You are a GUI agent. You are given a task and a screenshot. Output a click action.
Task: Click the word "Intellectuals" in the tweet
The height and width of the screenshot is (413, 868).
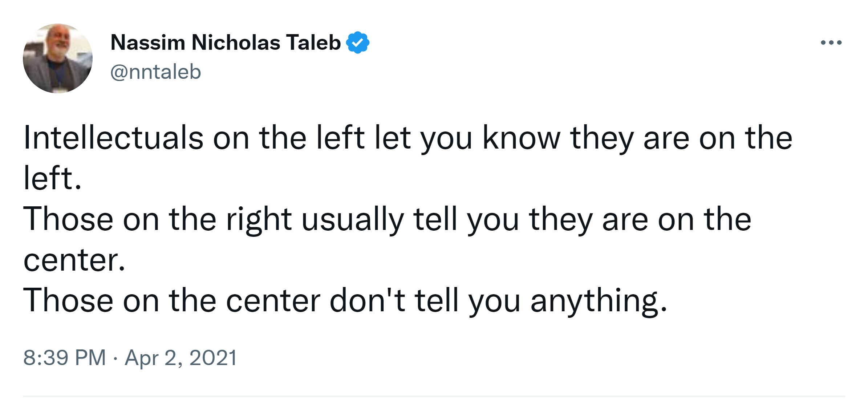pyautogui.click(x=113, y=138)
